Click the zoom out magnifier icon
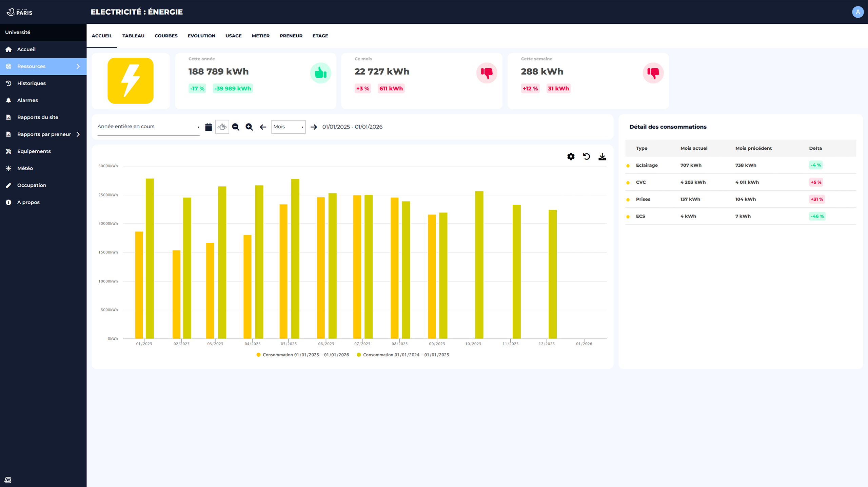The height and width of the screenshot is (487, 868). tap(236, 127)
